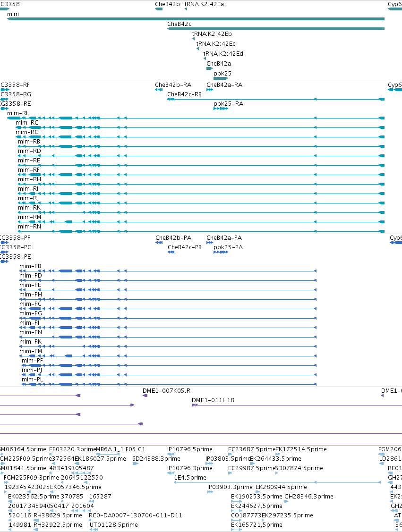The height and width of the screenshot is (532, 402).
Task: Click the DME1-007K05.R purple glyph
Action: [145, 396]
